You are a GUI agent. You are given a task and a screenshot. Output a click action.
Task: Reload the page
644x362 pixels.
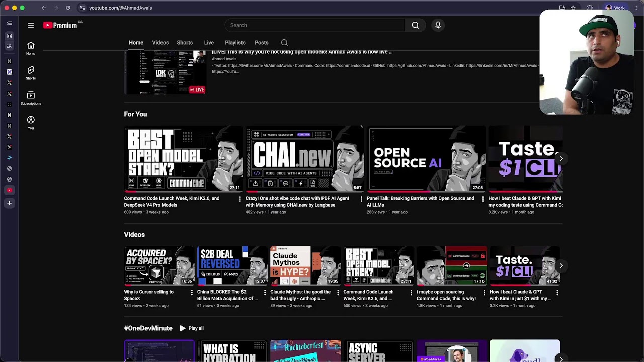68,8
